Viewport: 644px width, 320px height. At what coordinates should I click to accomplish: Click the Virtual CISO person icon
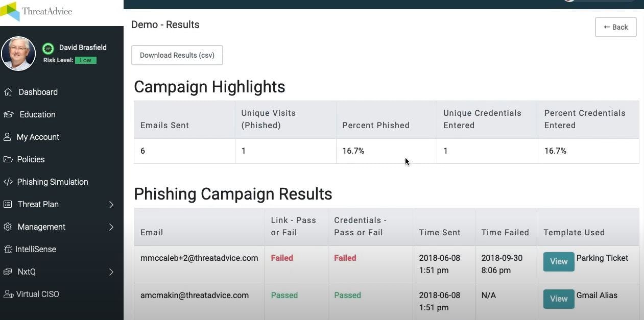click(8, 294)
